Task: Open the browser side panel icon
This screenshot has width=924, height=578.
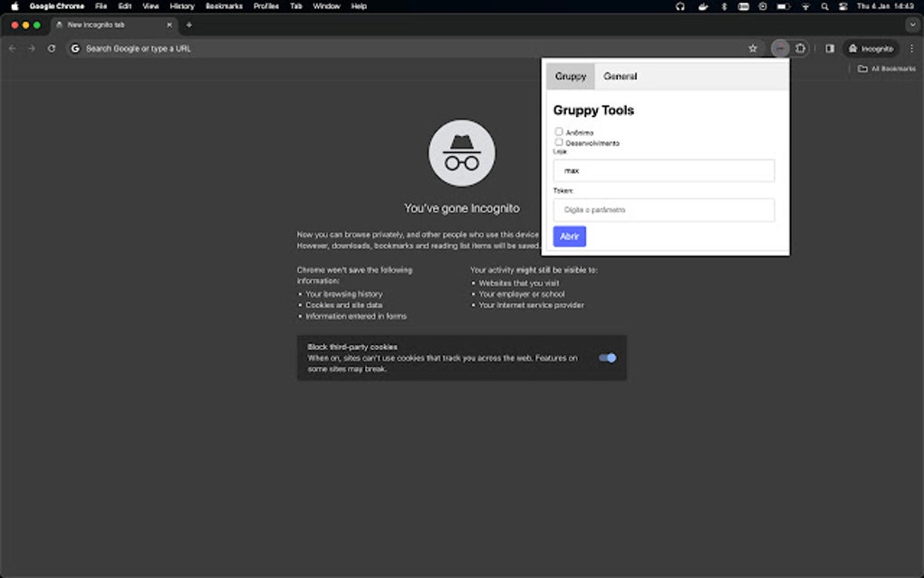Action: (x=830, y=48)
